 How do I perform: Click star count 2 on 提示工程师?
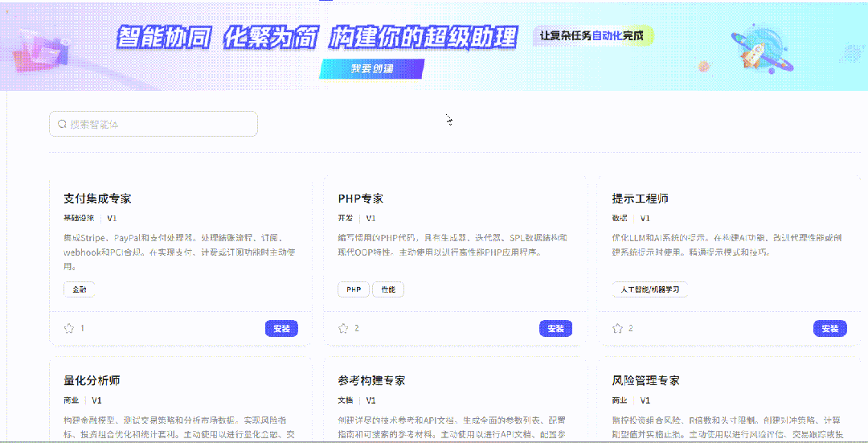(x=631, y=328)
